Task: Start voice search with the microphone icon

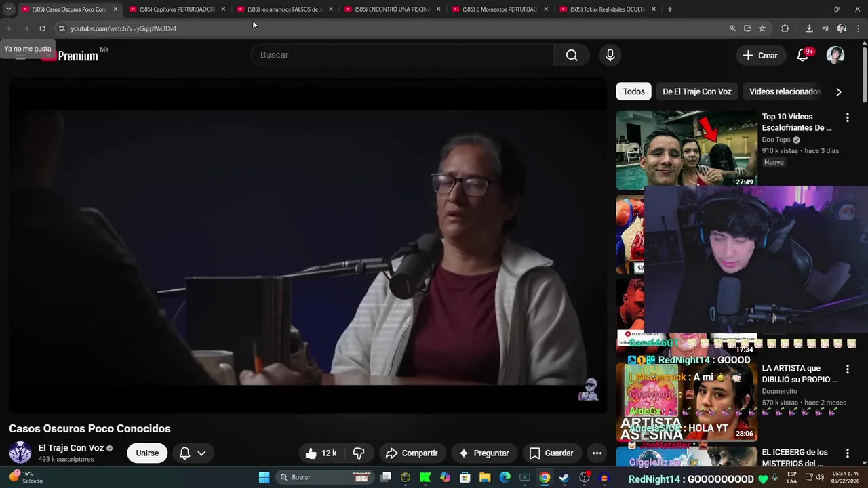Action: (610, 55)
